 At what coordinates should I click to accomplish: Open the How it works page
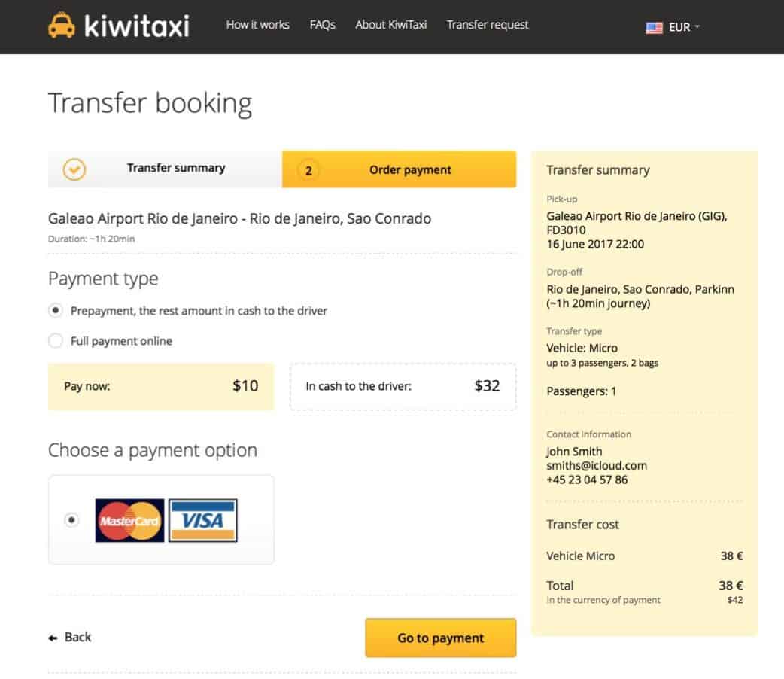click(257, 25)
